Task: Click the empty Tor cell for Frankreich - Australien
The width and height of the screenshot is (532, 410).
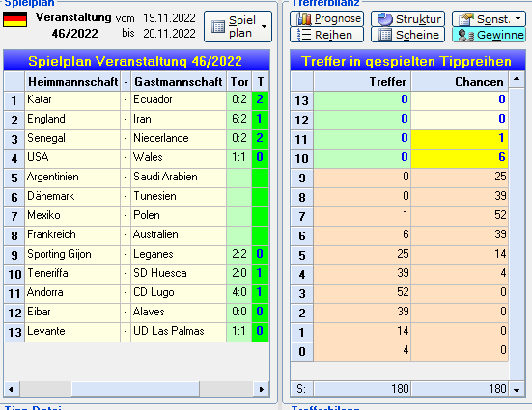Action: tap(239, 235)
